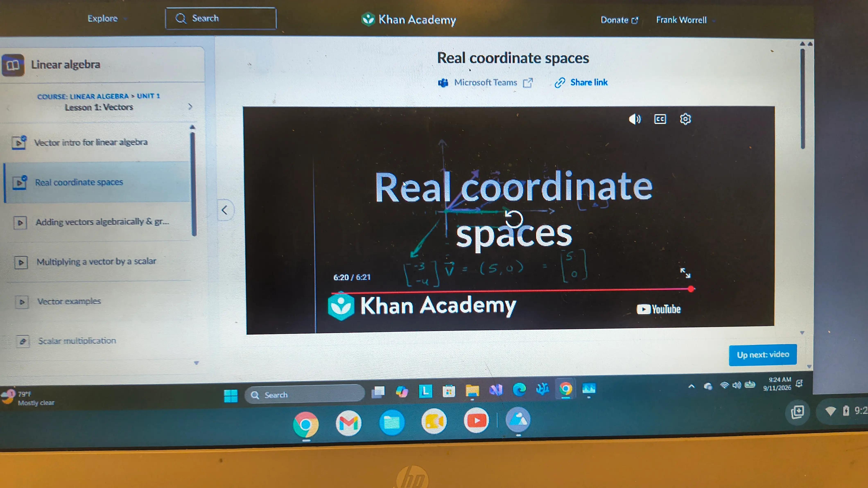Screen dimensions: 868x488
Task: Replay the video with the circular arrow
Action: coord(513,219)
